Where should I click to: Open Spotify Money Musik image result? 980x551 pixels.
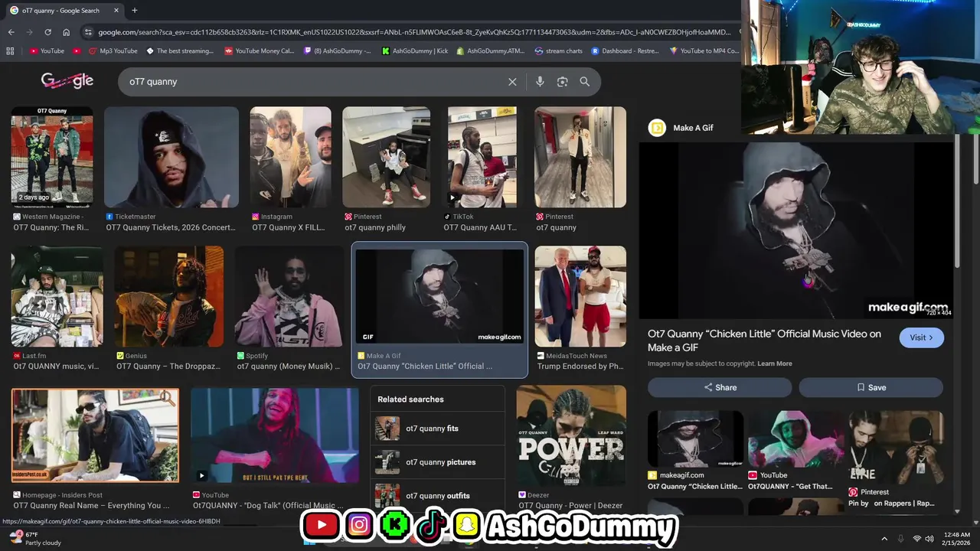[x=289, y=296]
